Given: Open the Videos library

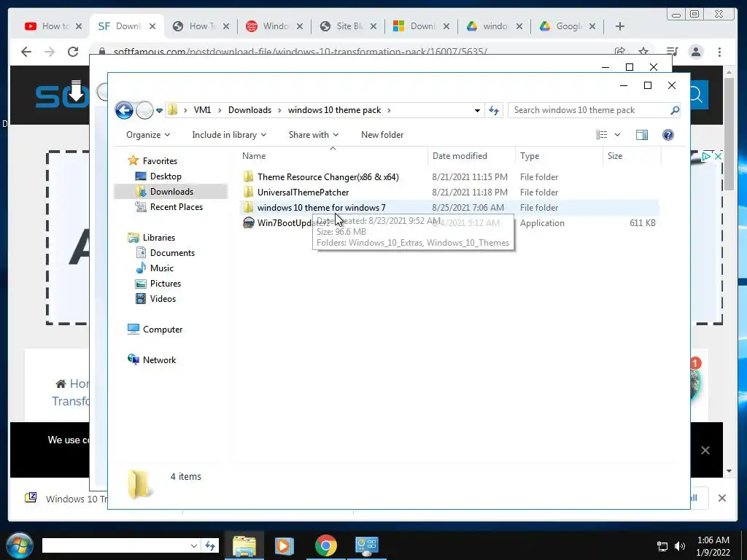Looking at the screenshot, I should pos(163,298).
